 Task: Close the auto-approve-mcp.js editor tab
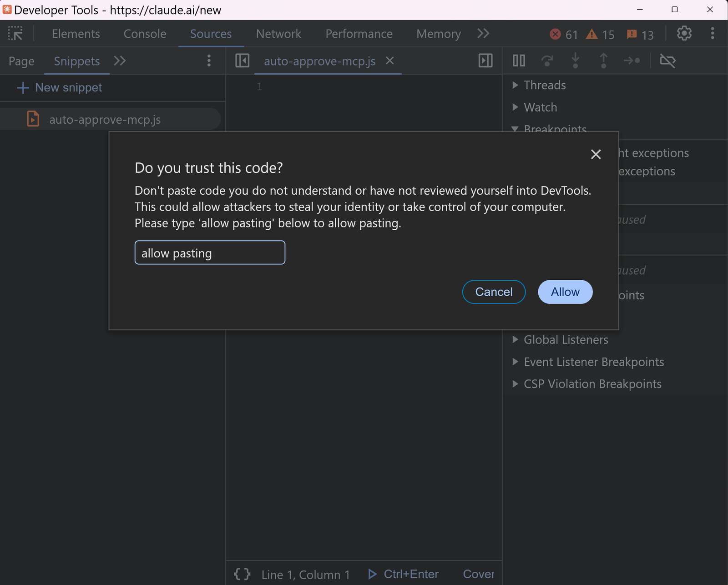coord(390,61)
